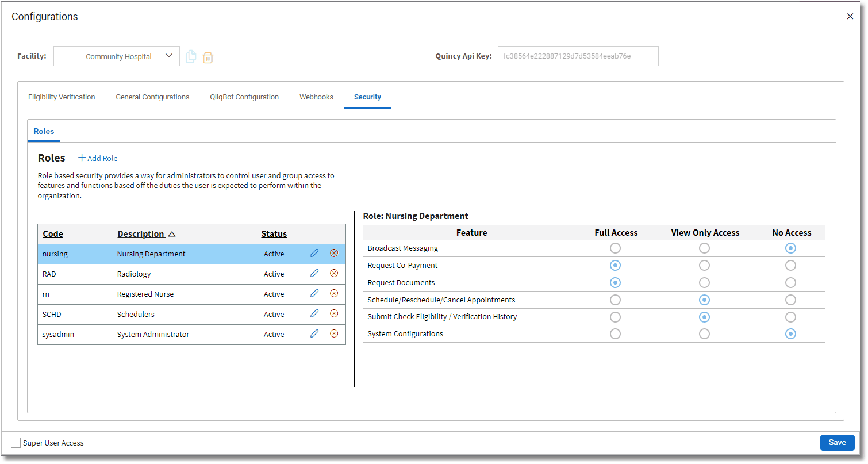Click the Quincy Api Key field
Screen dimensions: 868x464
point(578,56)
